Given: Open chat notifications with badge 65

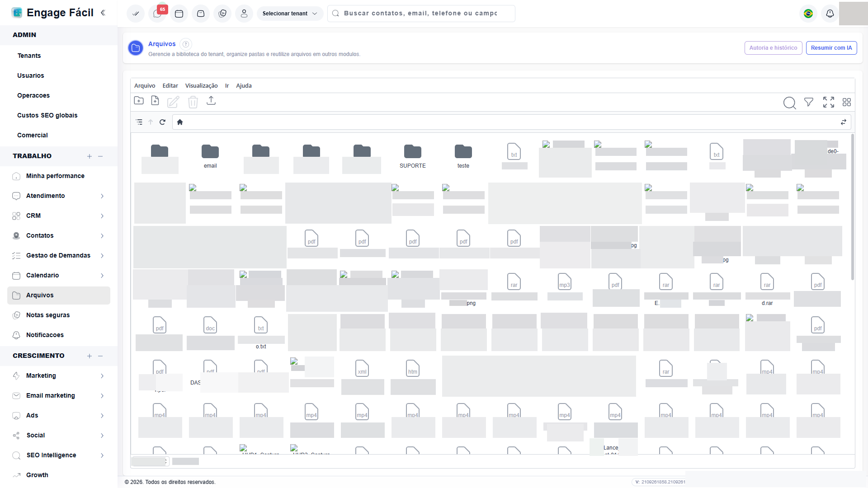Looking at the screenshot, I should [x=157, y=14].
